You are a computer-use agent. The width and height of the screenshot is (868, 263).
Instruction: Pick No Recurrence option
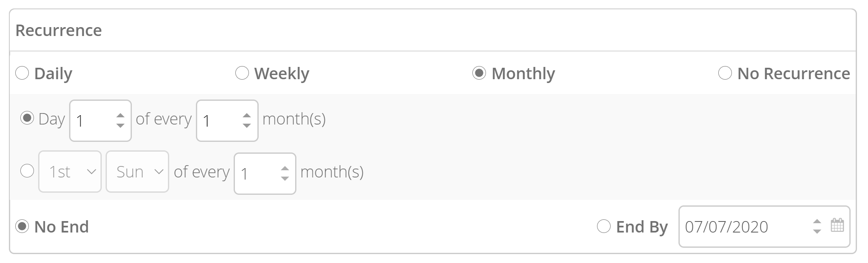pyautogui.click(x=725, y=73)
